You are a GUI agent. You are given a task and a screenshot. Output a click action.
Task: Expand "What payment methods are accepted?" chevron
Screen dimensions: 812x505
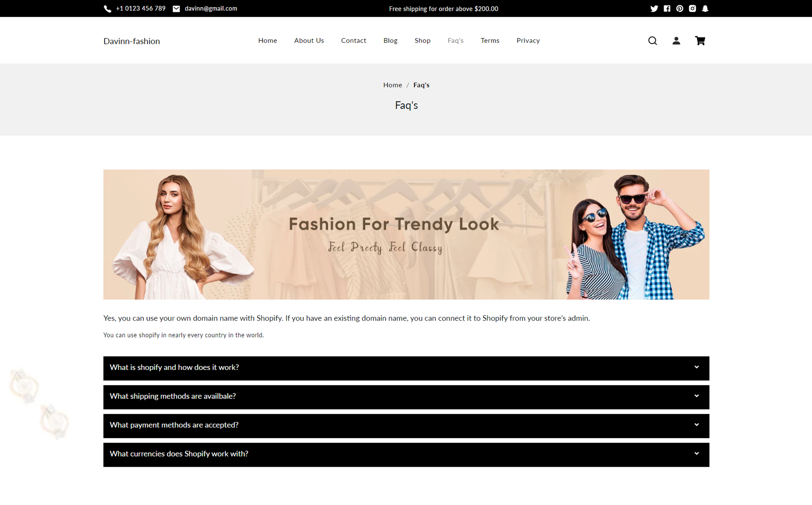coord(697,425)
